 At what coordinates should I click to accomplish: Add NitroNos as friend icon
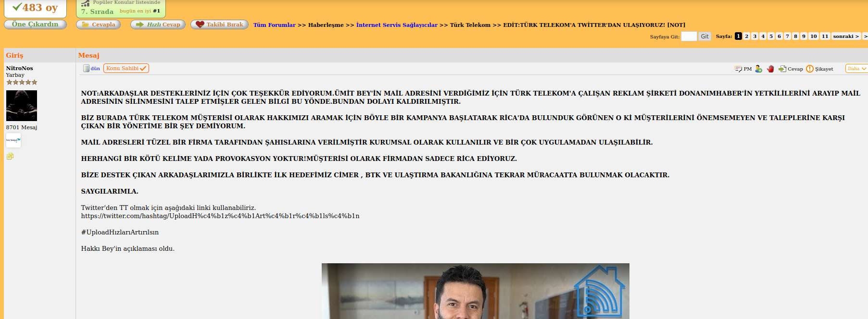(x=758, y=69)
